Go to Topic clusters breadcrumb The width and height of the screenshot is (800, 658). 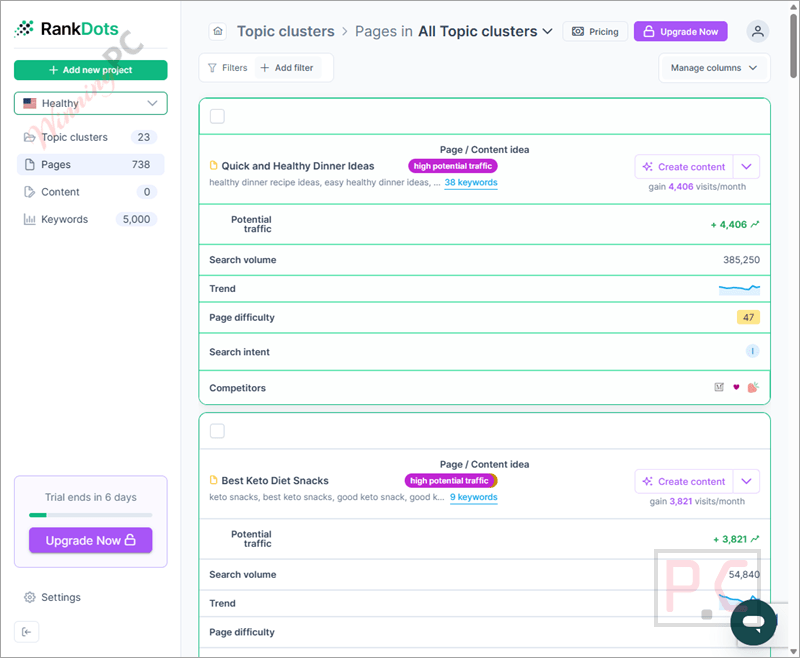[x=286, y=31]
